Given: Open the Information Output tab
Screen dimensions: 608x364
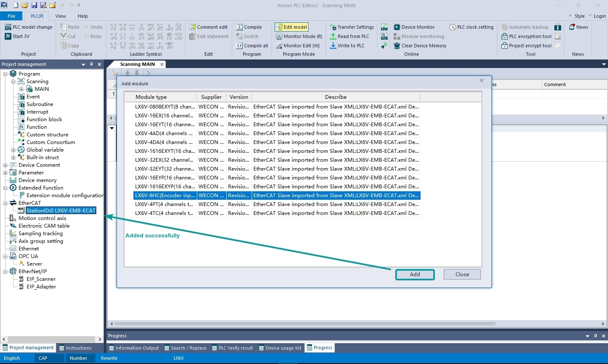Looking at the screenshot, I should (133, 348).
